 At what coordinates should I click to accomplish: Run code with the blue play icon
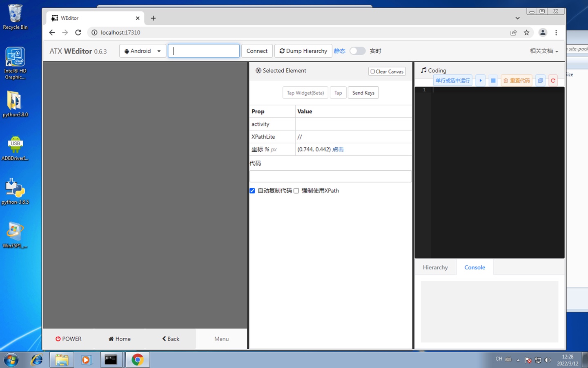coord(481,81)
